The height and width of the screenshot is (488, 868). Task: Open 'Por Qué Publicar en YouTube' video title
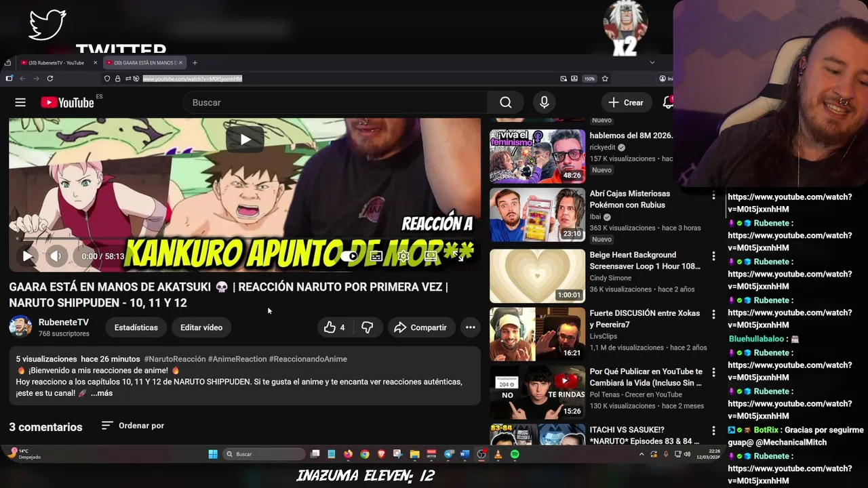click(646, 377)
